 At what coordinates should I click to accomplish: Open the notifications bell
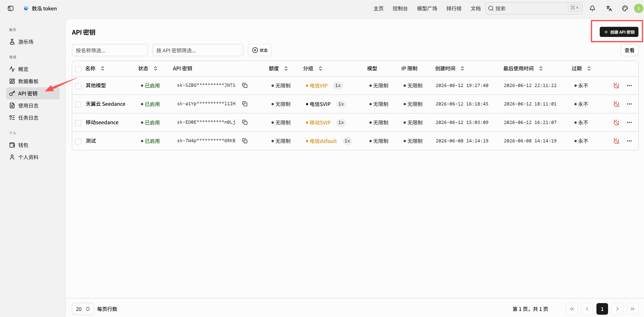pos(592,8)
